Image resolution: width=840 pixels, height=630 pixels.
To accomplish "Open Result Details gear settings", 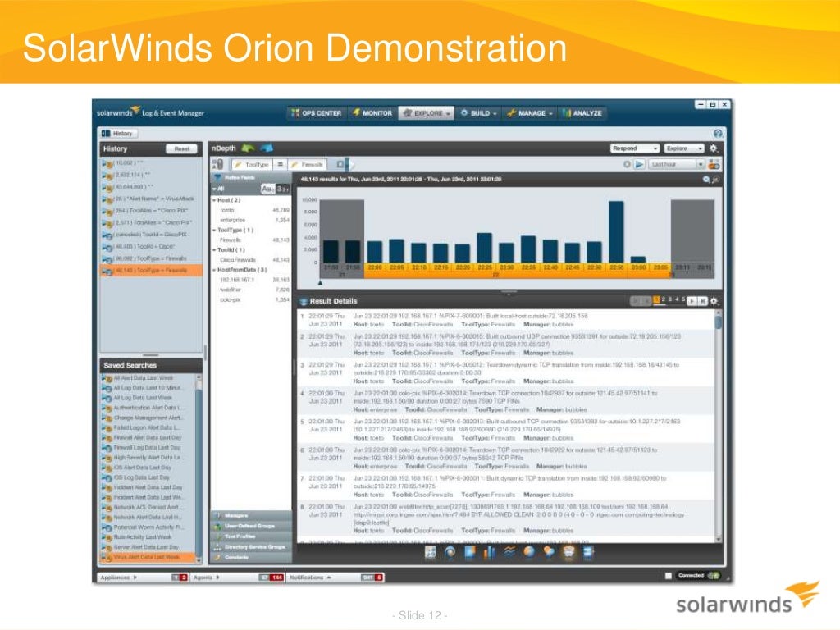I will pyautogui.click(x=714, y=301).
